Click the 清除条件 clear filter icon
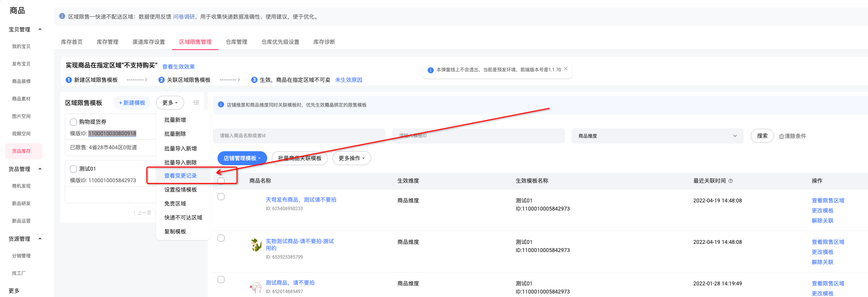The image size is (868, 297). pos(781,136)
